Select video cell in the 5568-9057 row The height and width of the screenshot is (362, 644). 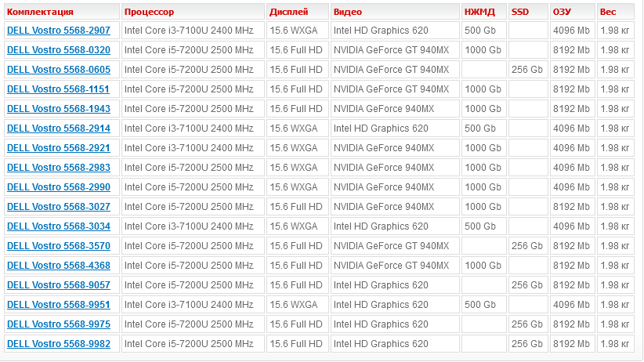(x=395, y=285)
